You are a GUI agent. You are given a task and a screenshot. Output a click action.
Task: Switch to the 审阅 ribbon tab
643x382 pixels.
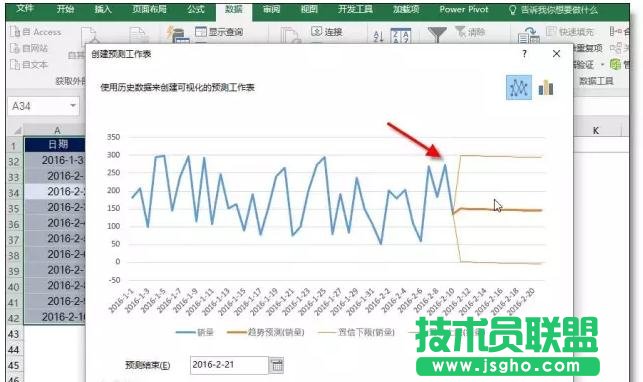point(271,9)
